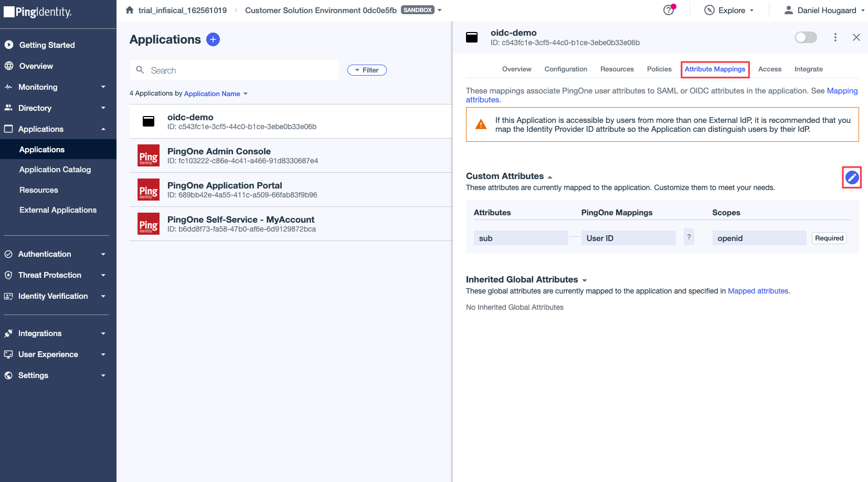The width and height of the screenshot is (868, 482).
Task: Click the Filter button
Action: point(367,70)
